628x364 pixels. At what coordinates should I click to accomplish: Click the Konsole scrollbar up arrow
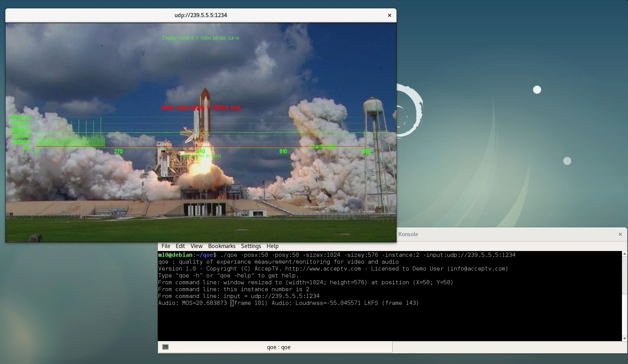click(625, 254)
